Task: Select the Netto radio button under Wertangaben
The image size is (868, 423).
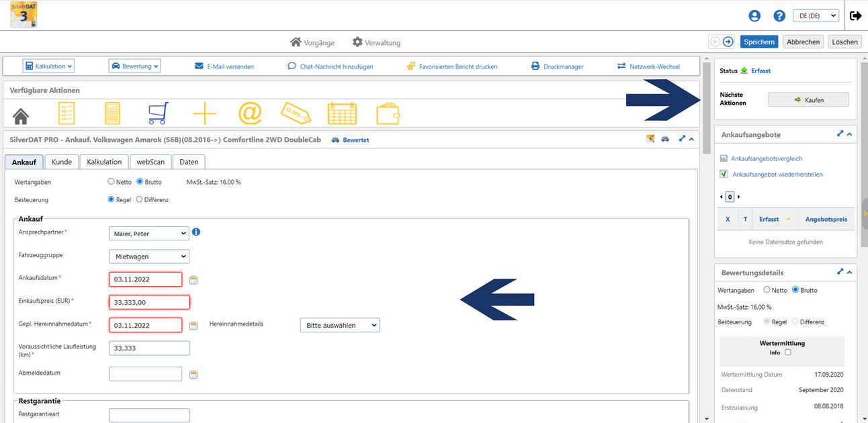Action: tap(112, 182)
